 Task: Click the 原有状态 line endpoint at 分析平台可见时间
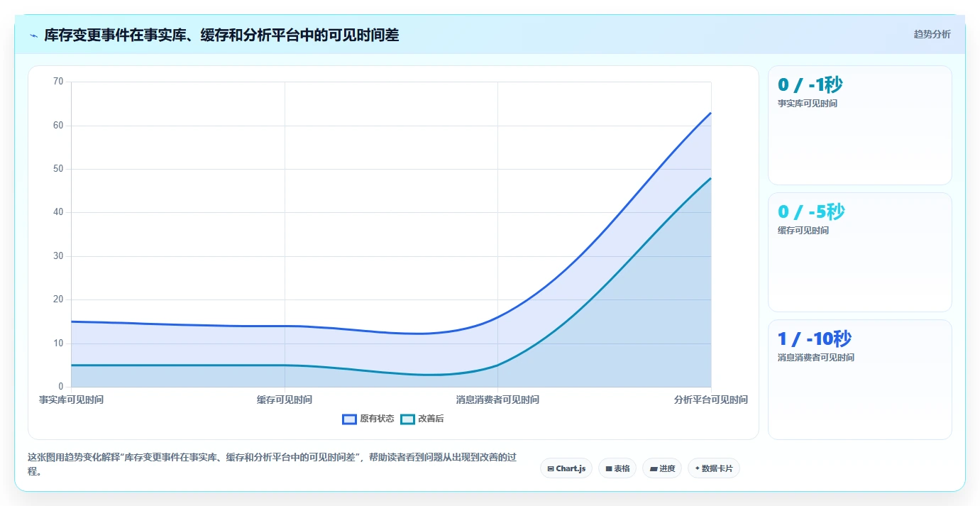point(710,113)
